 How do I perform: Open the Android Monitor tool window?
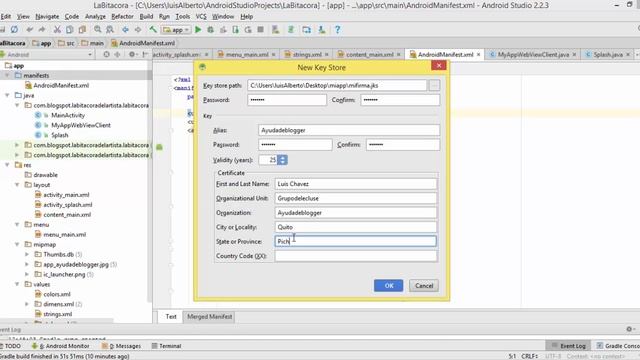pos(60,346)
